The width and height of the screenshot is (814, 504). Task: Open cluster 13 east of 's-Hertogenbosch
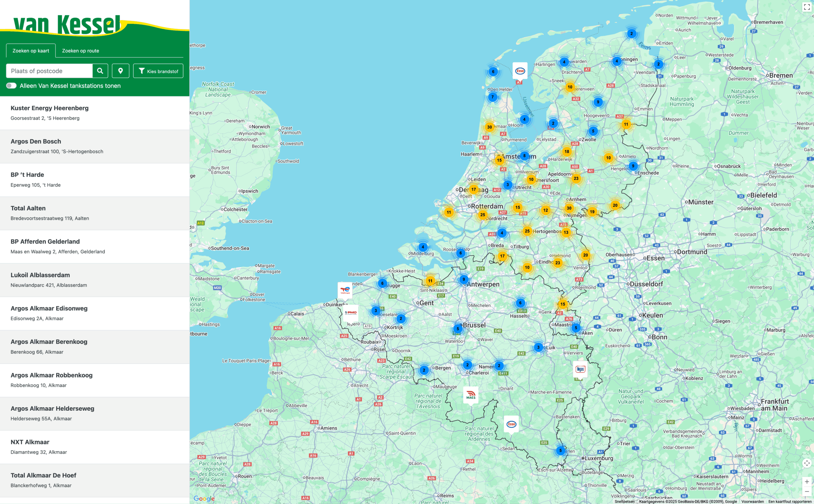(x=566, y=232)
